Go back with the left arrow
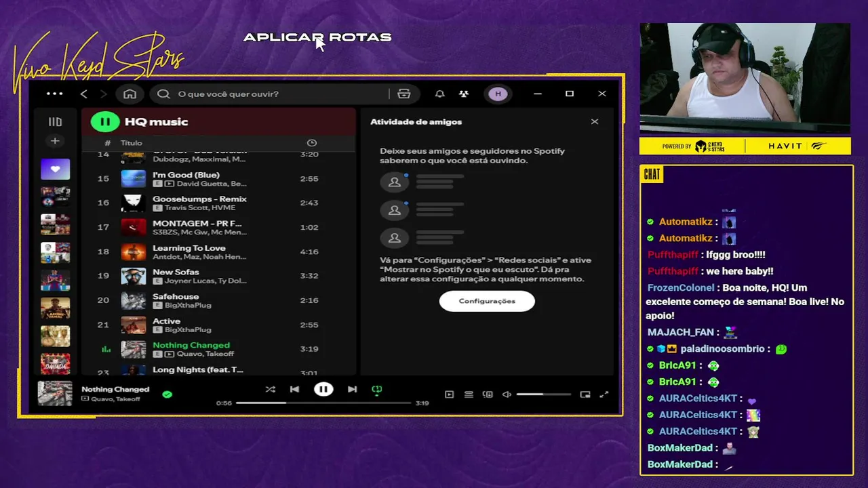868x488 pixels. [83, 94]
